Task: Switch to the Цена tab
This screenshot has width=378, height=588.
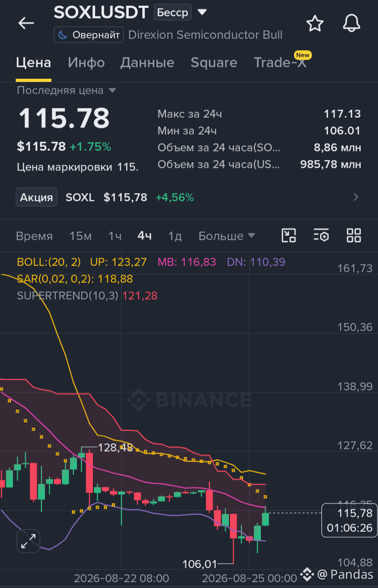Action: point(34,63)
